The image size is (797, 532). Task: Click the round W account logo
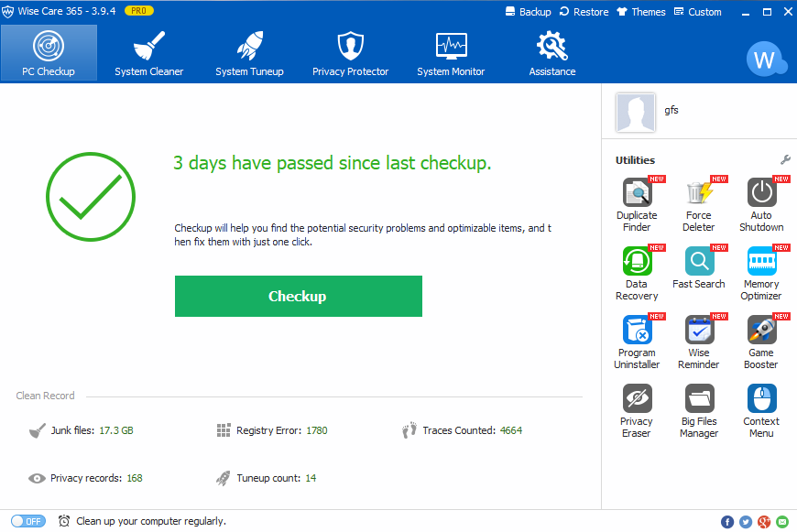coord(766,59)
